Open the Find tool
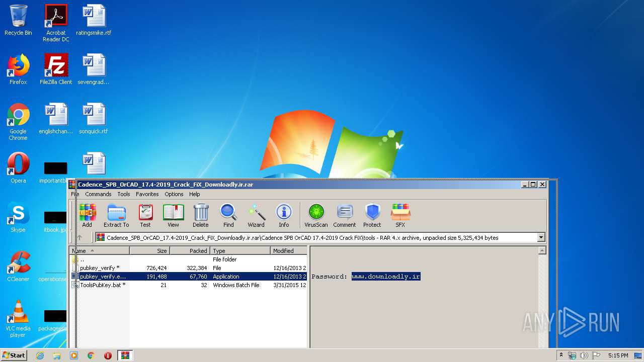Screen dimensions: 644x362 tap(228, 216)
